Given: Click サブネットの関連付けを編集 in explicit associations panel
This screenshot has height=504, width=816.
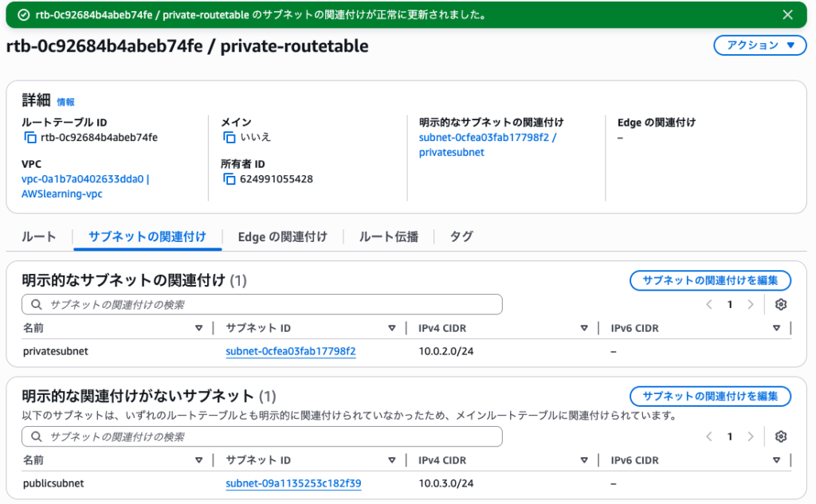Looking at the screenshot, I should pyautogui.click(x=709, y=280).
